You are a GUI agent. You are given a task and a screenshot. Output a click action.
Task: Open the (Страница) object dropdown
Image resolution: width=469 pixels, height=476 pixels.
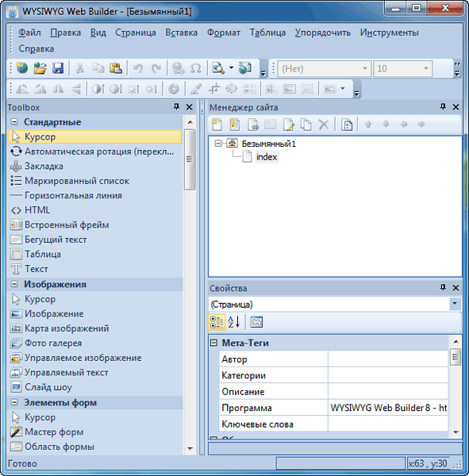click(455, 304)
